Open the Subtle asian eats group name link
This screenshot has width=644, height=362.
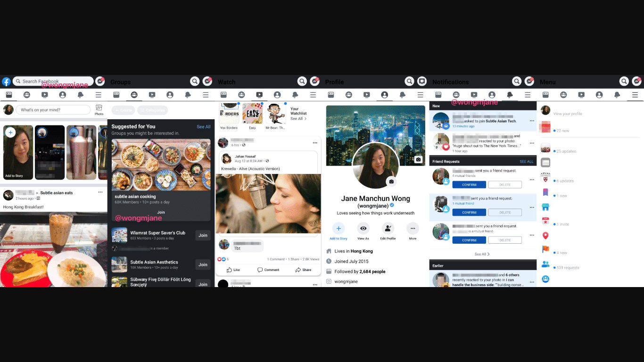coord(57,193)
